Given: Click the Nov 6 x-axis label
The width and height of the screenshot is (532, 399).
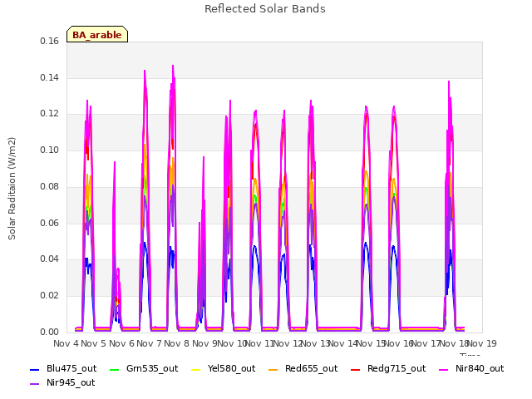Looking at the screenshot, I should click(121, 343).
